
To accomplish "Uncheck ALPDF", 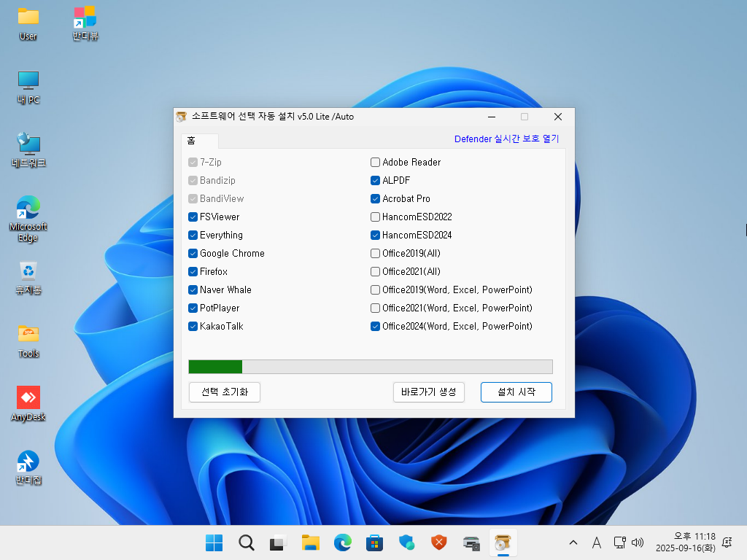I will point(376,181).
